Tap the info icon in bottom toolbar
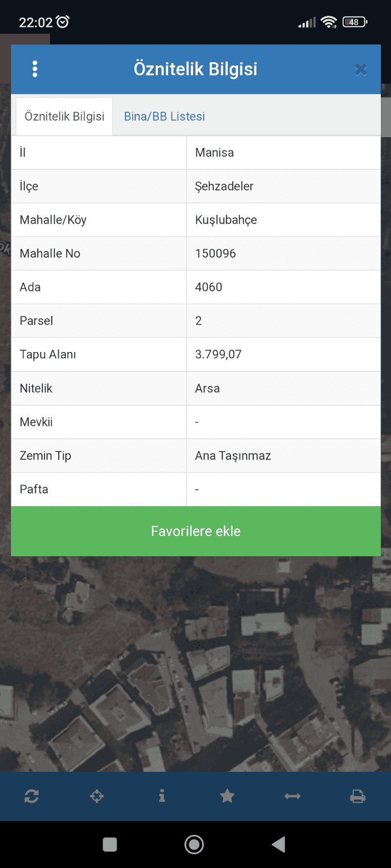Image resolution: width=391 pixels, height=868 pixels. coord(162,796)
